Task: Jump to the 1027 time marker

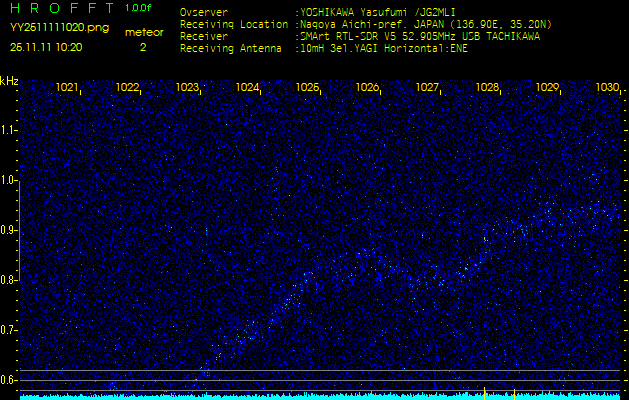Action: pyautogui.click(x=428, y=88)
